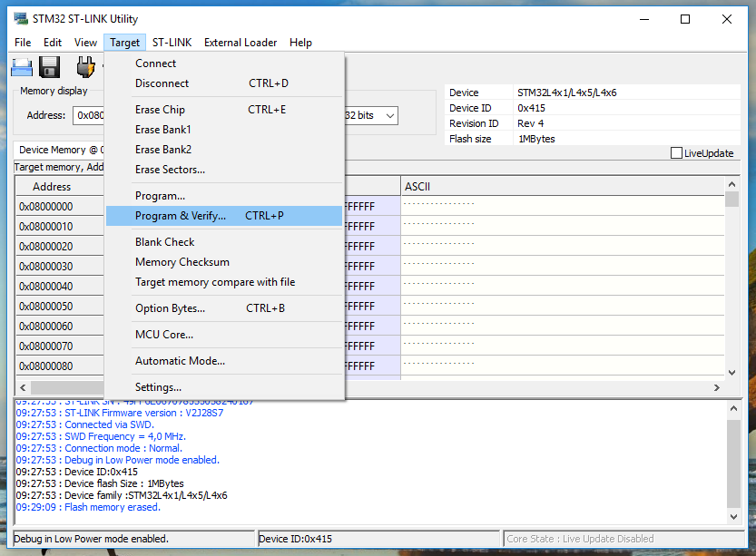Click the horizontal scrollbar right arrow of memory grid
This screenshot has width=756, height=556.
pos(717,387)
